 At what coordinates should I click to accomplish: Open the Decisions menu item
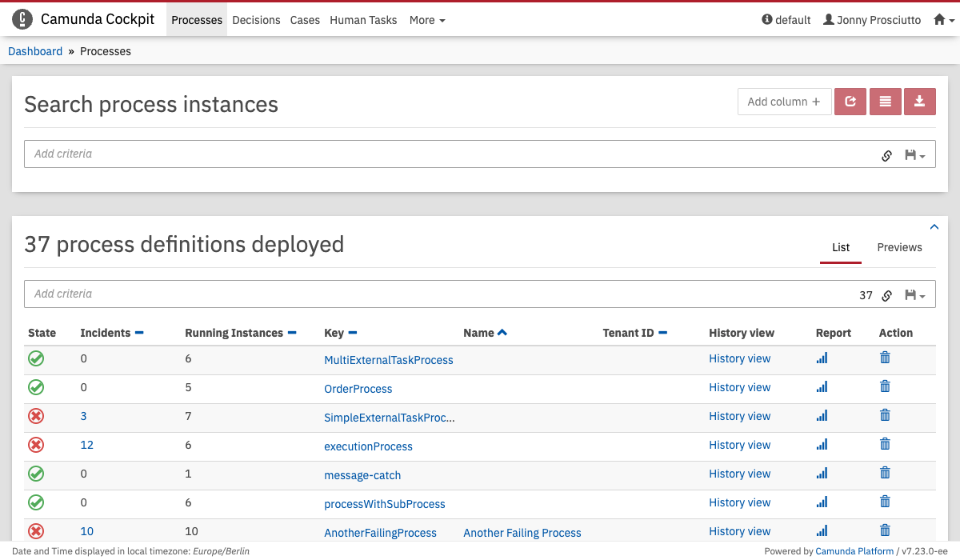click(x=256, y=20)
